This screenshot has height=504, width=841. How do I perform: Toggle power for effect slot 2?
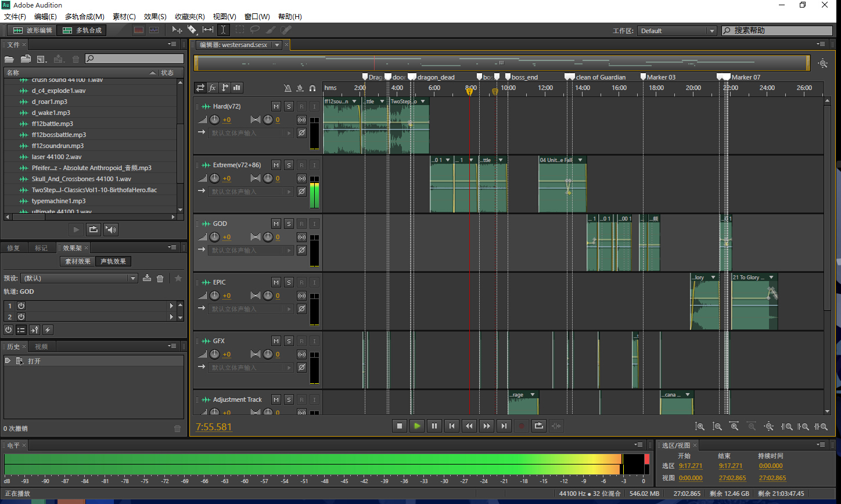21,316
